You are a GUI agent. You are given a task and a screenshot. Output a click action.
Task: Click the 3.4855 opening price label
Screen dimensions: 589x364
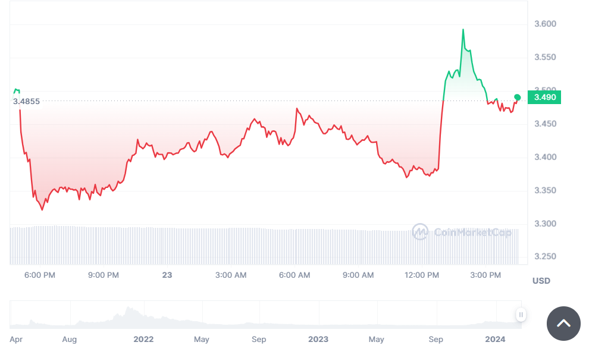26,101
